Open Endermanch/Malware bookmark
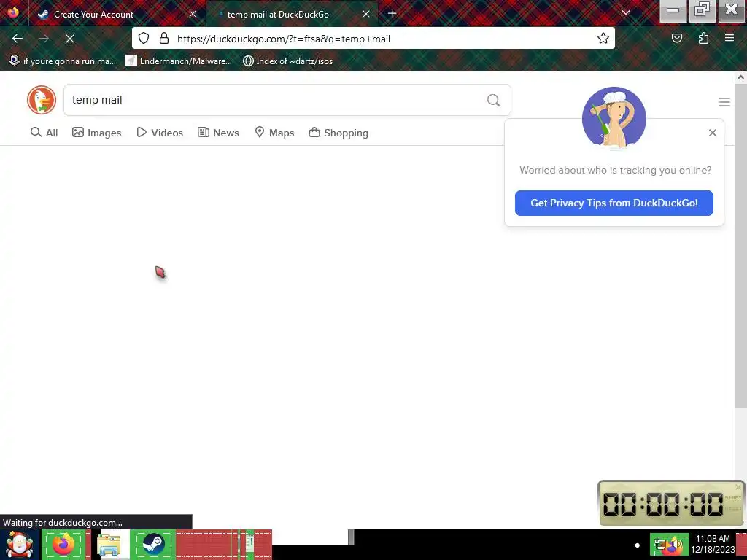This screenshot has height=560, width=747. (x=179, y=61)
